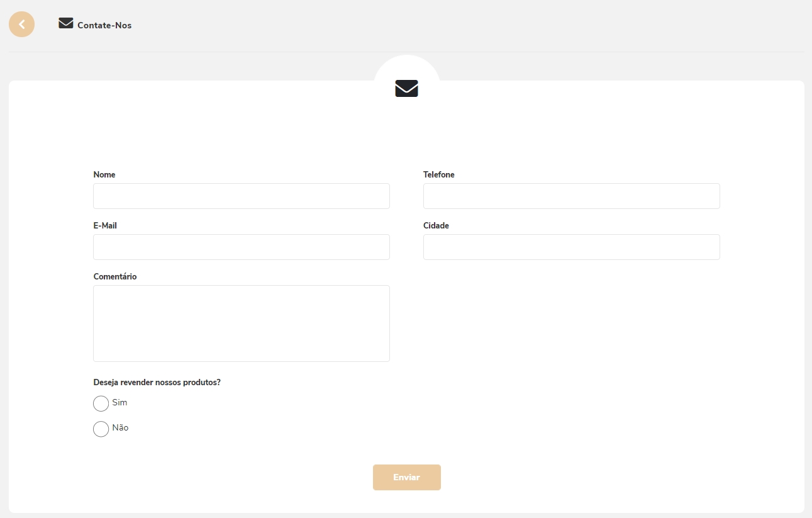Click the Não option label text
This screenshot has width=812, height=518.
pyautogui.click(x=120, y=427)
